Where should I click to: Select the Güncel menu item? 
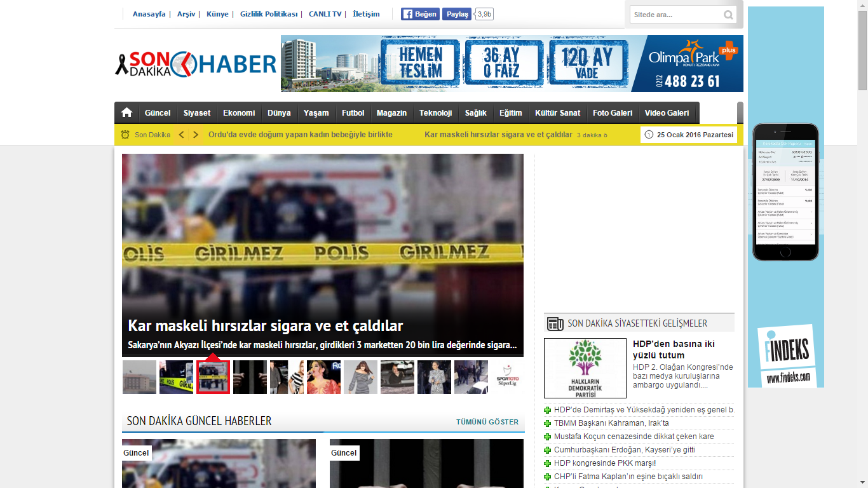click(x=158, y=112)
